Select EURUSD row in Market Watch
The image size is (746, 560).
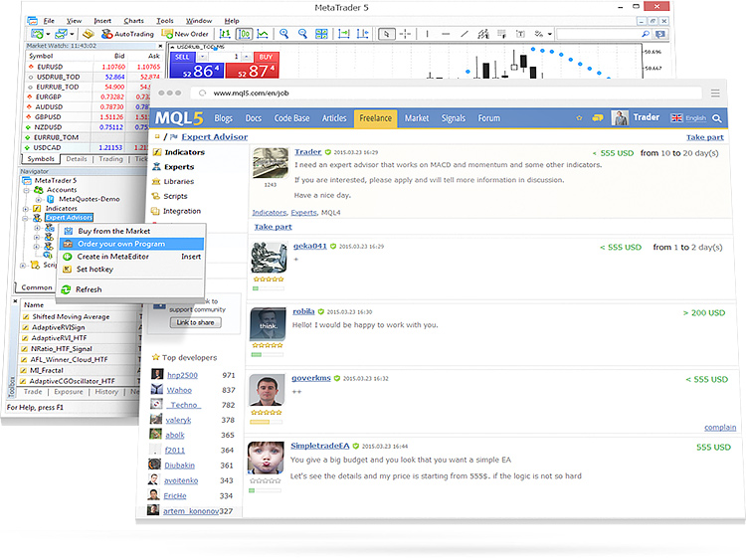pos(93,67)
